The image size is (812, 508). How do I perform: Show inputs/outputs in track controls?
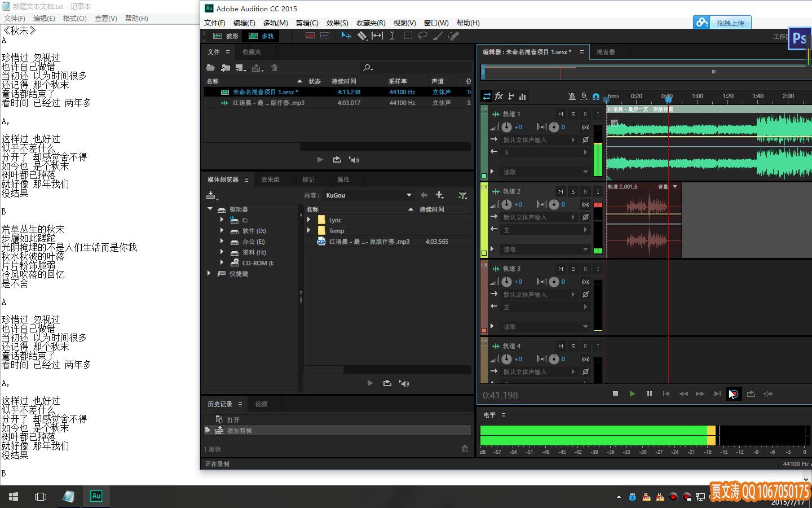coord(487,97)
